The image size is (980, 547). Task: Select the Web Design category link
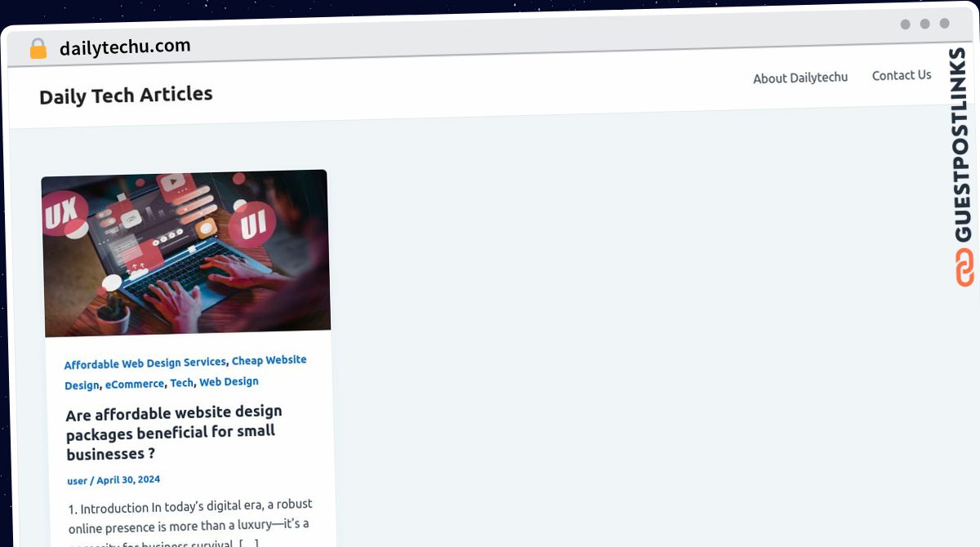[229, 381]
